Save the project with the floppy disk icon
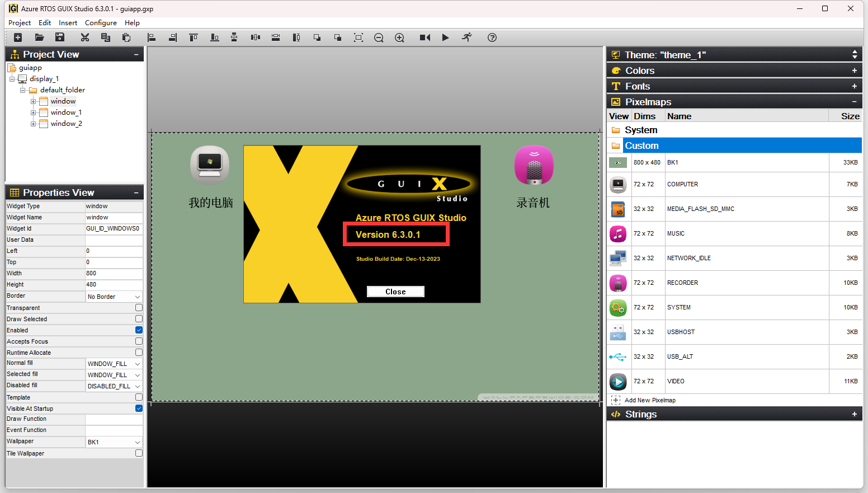Image resolution: width=868 pixels, height=493 pixels. tap(60, 37)
